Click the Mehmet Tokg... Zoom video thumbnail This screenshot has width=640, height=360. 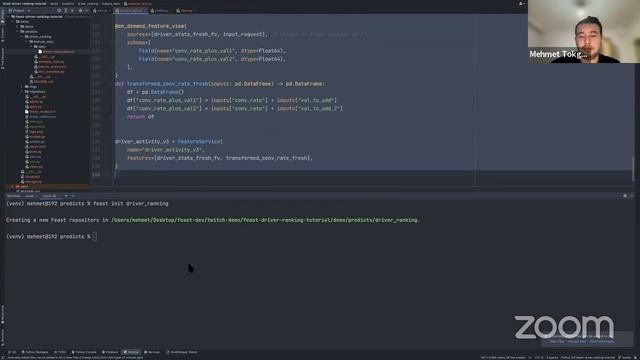click(584, 31)
